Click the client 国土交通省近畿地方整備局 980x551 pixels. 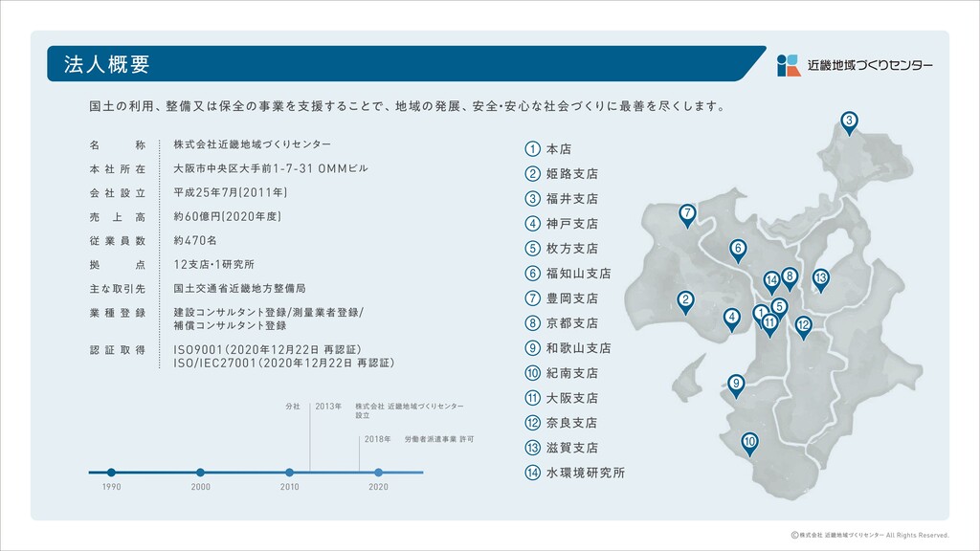[239, 288]
